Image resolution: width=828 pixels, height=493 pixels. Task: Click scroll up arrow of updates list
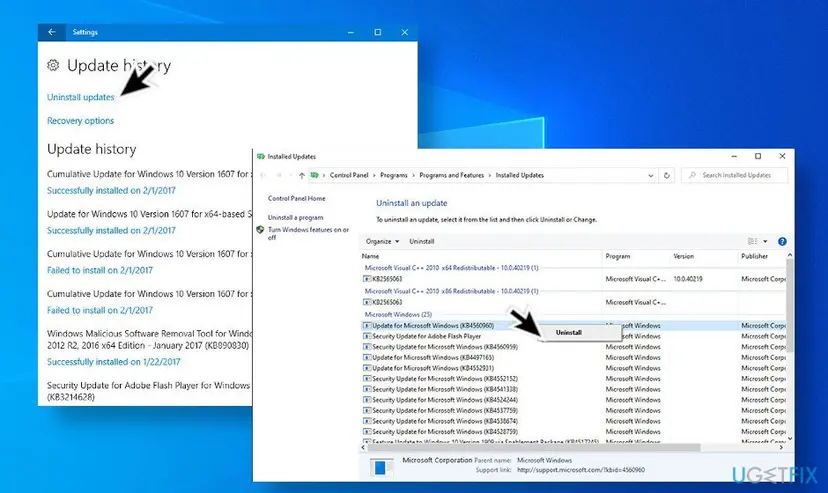point(790,255)
